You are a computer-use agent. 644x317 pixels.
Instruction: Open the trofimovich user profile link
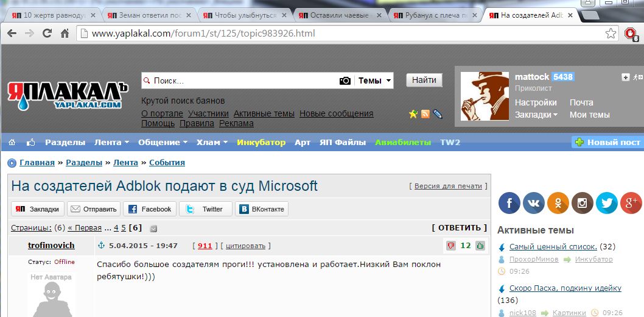click(51, 246)
